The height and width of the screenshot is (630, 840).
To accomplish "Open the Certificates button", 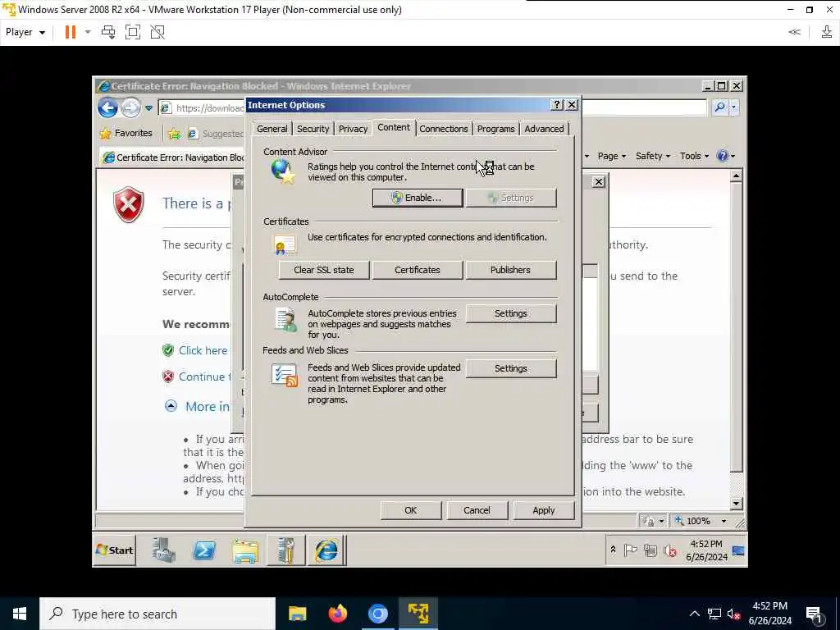I will tap(418, 270).
